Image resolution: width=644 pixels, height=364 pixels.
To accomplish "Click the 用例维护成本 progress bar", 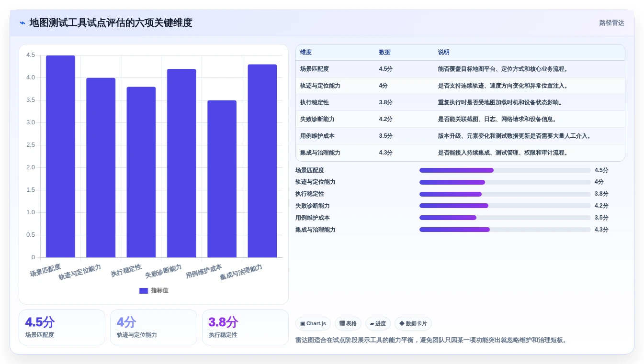I will (505, 218).
